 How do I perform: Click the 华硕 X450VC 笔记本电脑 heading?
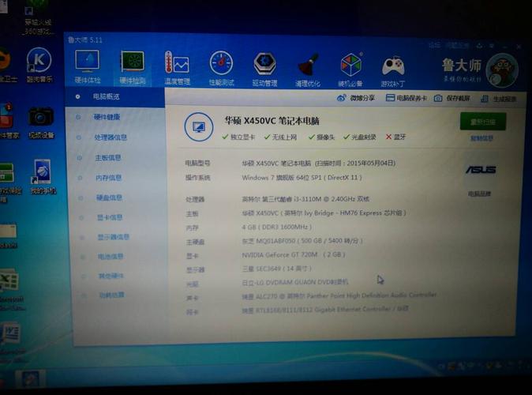pos(272,121)
